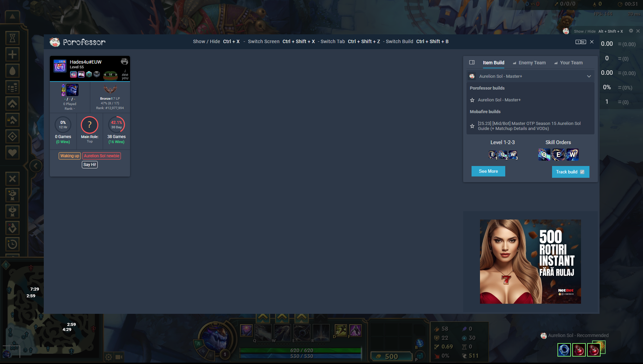The width and height of the screenshot is (643, 364).
Task: Click the X icon in left sidebar
Action: tap(12, 179)
